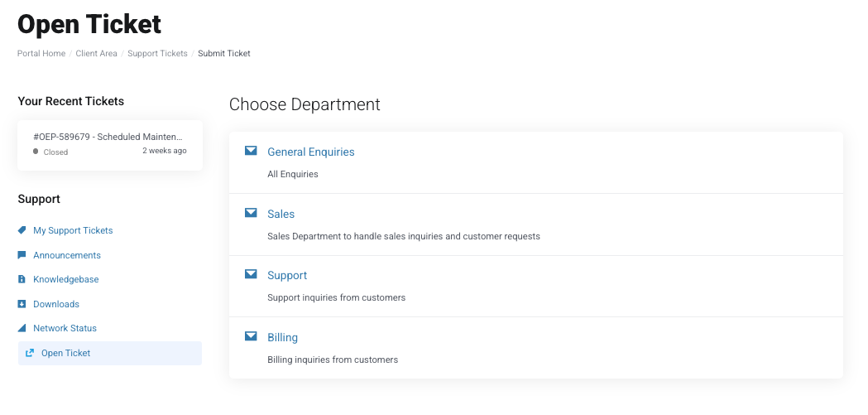Open recent ticket #OEP-589679 card
The image size is (868, 415).
pyautogui.click(x=110, y=145)
